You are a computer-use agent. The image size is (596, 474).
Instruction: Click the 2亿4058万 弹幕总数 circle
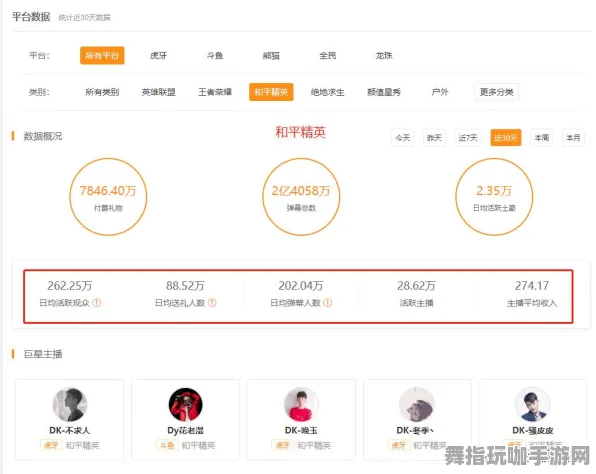[301, 197]
